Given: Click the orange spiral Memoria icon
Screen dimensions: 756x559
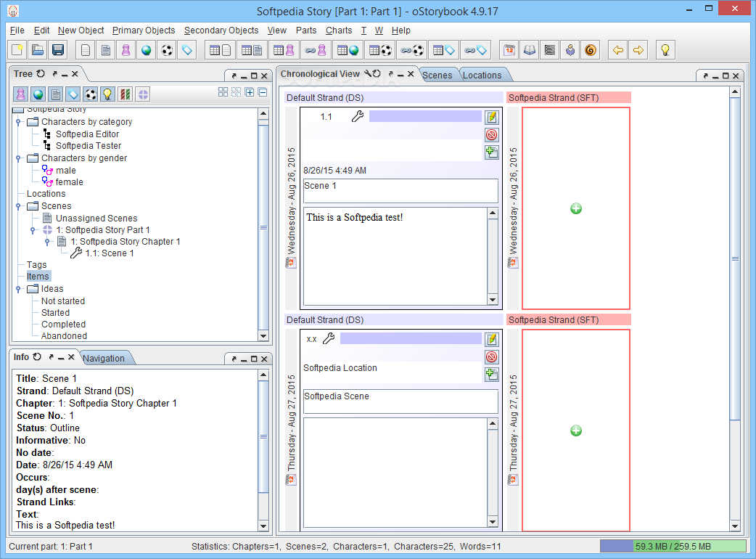Looking at the screenshot, I should (590, 49).
